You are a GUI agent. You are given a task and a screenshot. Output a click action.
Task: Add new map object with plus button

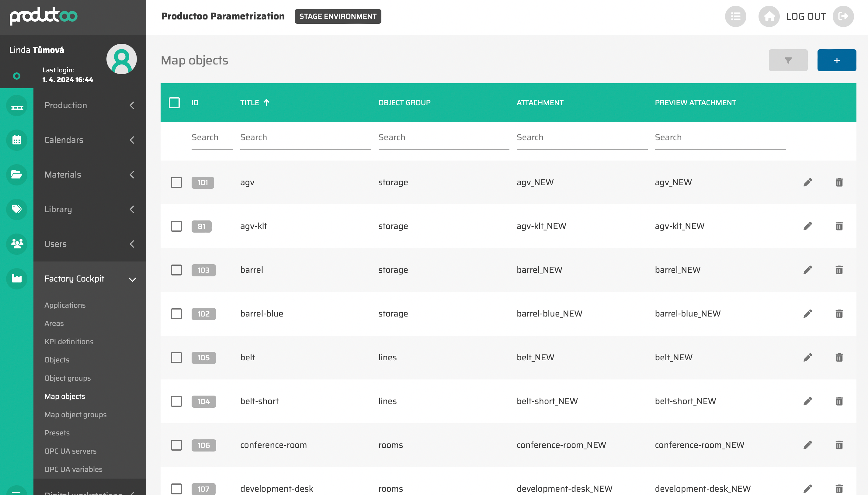836,60
